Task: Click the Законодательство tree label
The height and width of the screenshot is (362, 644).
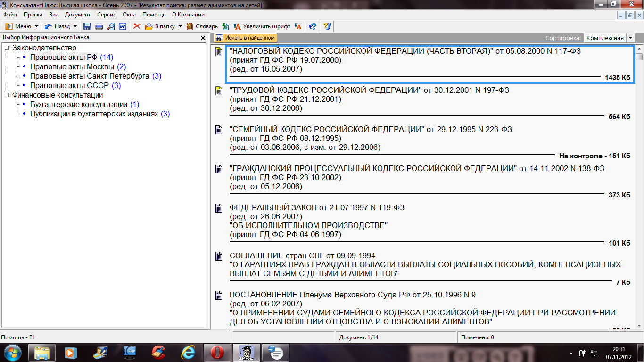Action: (x=44, y=48)
